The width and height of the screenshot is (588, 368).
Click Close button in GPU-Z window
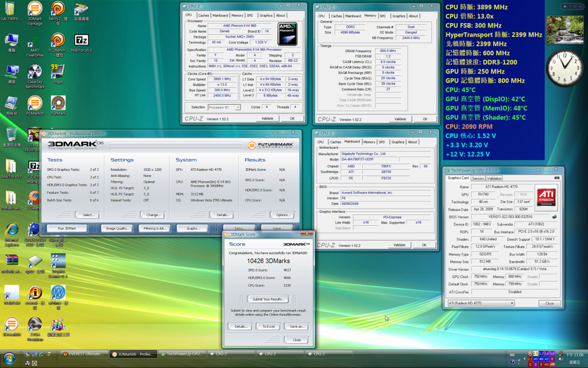click(x=550, y=303)
